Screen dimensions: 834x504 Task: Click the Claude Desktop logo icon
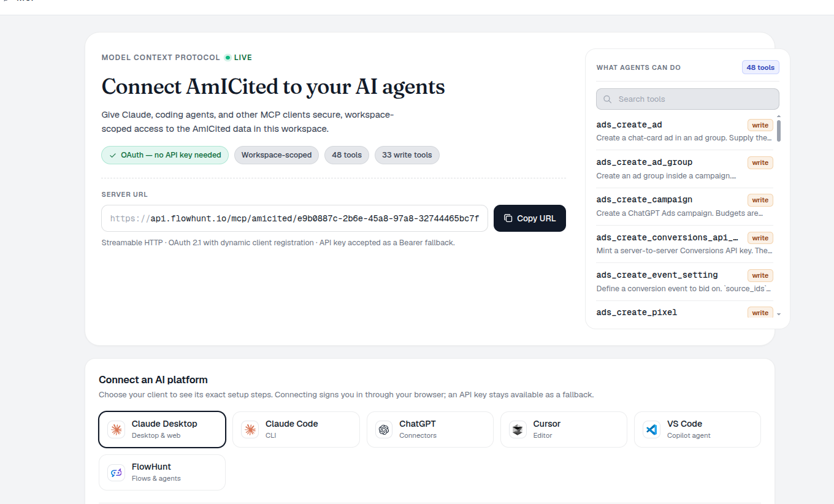pos(116,429)
